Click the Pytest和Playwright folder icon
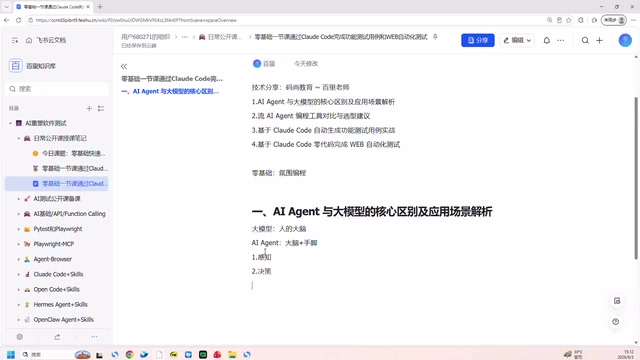 (27, 229)
